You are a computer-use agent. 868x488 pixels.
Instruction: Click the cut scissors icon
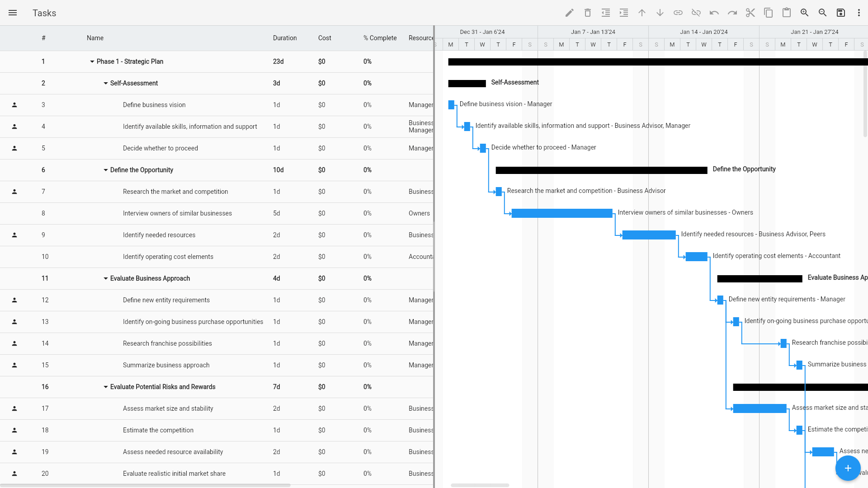point(750,13)
